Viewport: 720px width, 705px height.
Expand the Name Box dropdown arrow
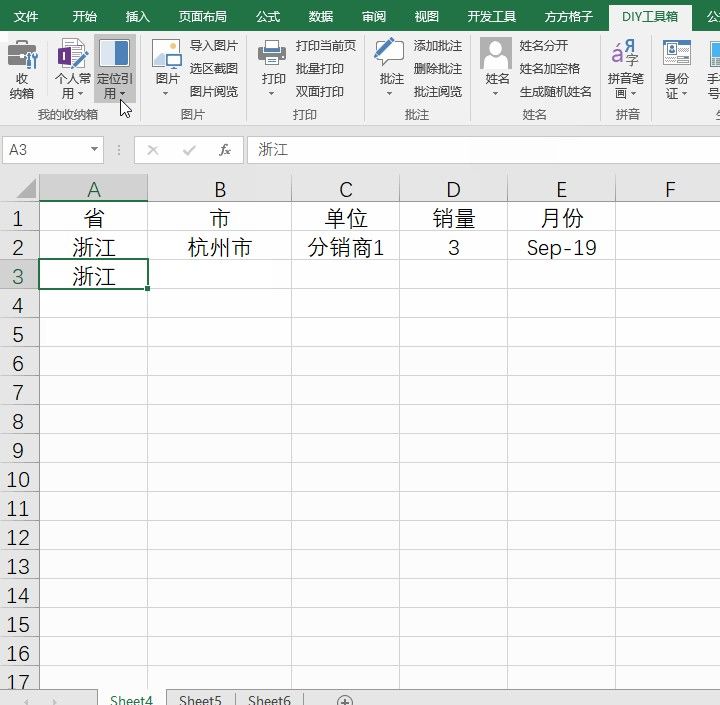(94, 149)
